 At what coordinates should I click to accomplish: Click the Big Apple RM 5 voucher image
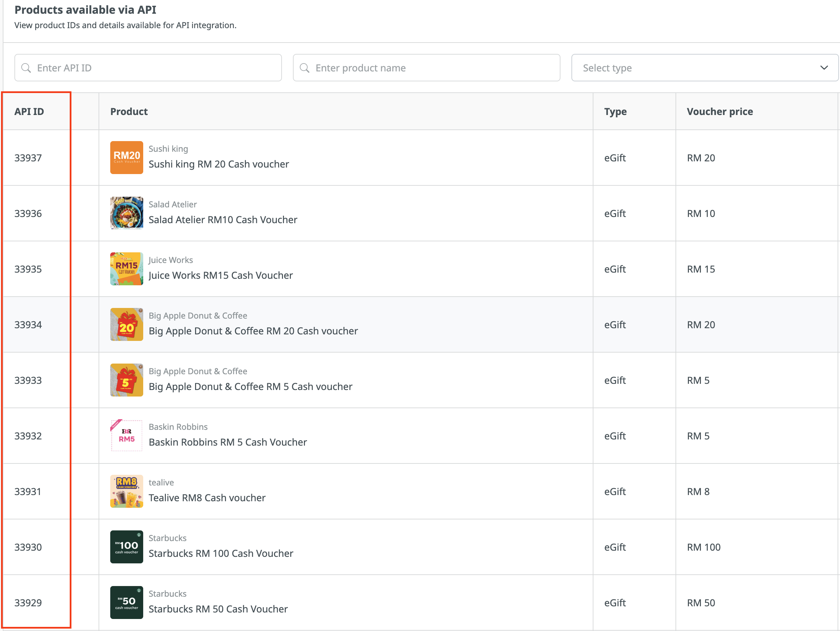coord(126,380)
